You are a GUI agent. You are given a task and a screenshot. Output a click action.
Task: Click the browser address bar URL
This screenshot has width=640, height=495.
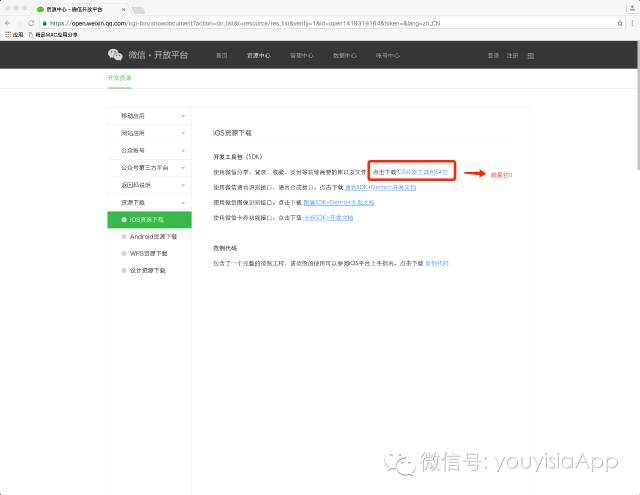click(x=245, y=23)
